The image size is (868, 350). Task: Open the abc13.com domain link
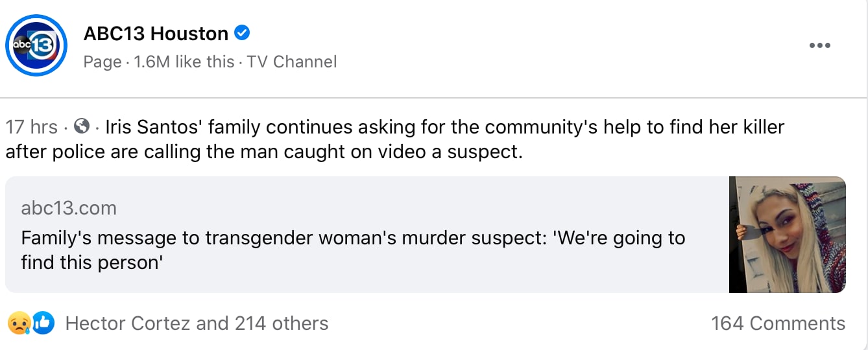69,208
